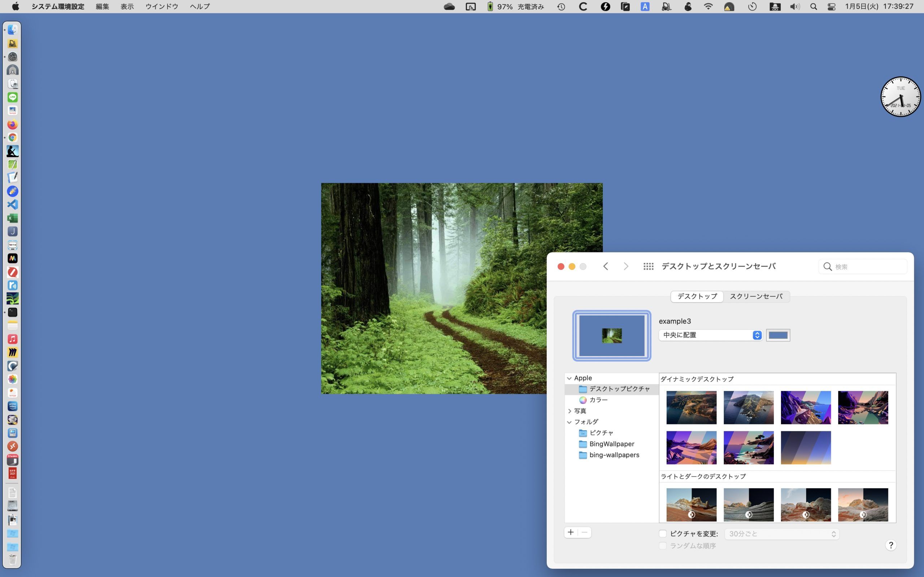Image resolution: width=924 pixels, height=577 pixels.
Task: Click the Remove wallpaper source button
Action: tap(584, 531)
